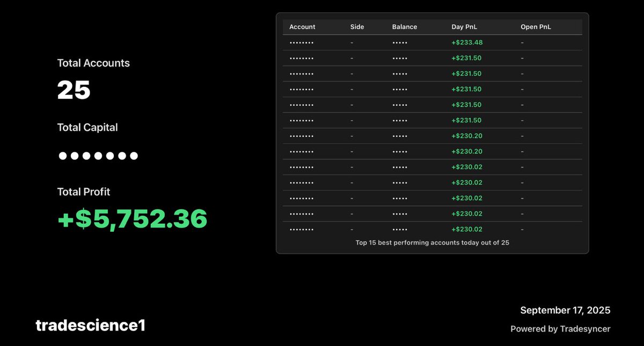Open the Powered by Tradesyncer text

560,329
